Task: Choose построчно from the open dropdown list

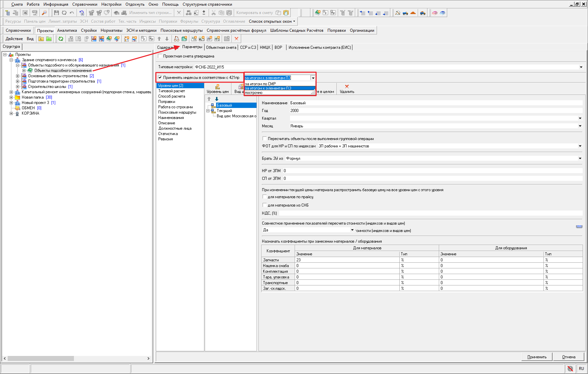Action: pyautogui.click(x=254, y=93)
